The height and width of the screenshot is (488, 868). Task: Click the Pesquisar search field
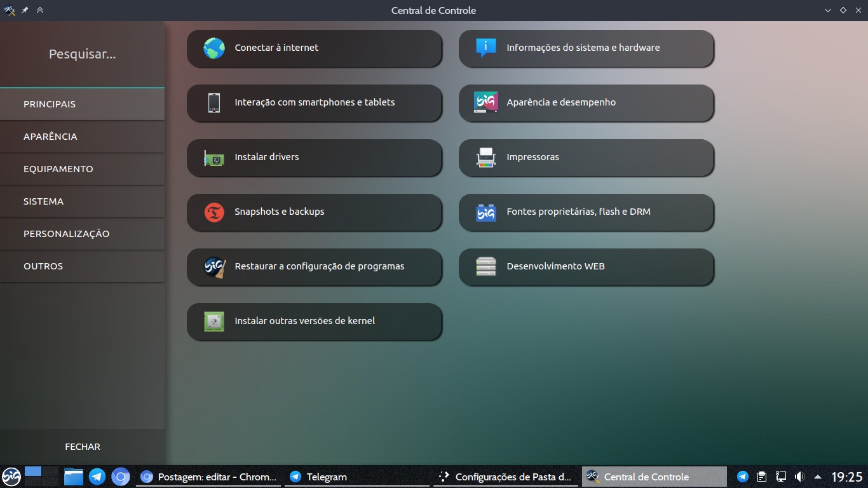point(81,54)
